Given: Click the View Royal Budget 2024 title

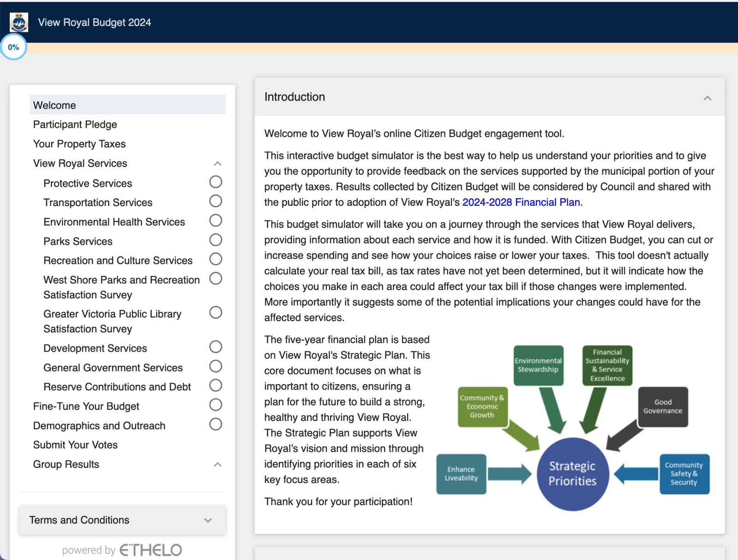Looking at the screenshot, I should [x=95, y=22].
